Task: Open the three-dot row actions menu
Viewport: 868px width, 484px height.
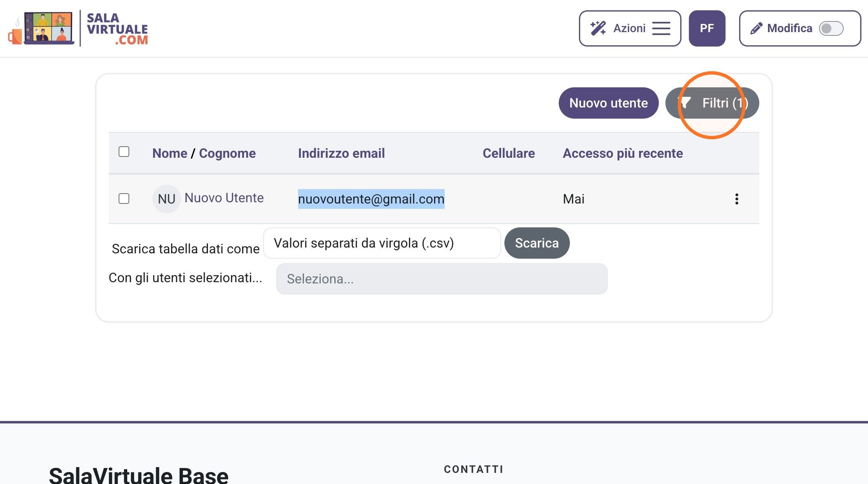Action: click(737, 199)
